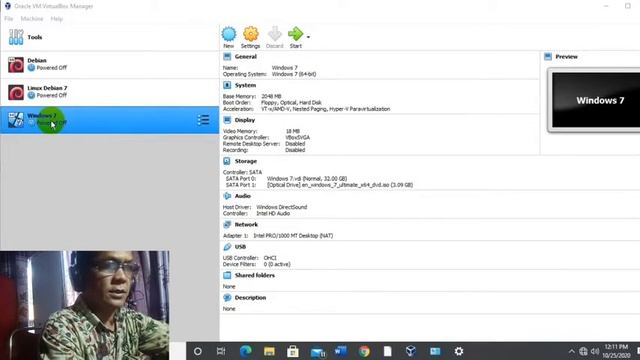Viewport: 640px width, 360px height.
Task: Click the Description section icon
Action: (x=227, y=298)
